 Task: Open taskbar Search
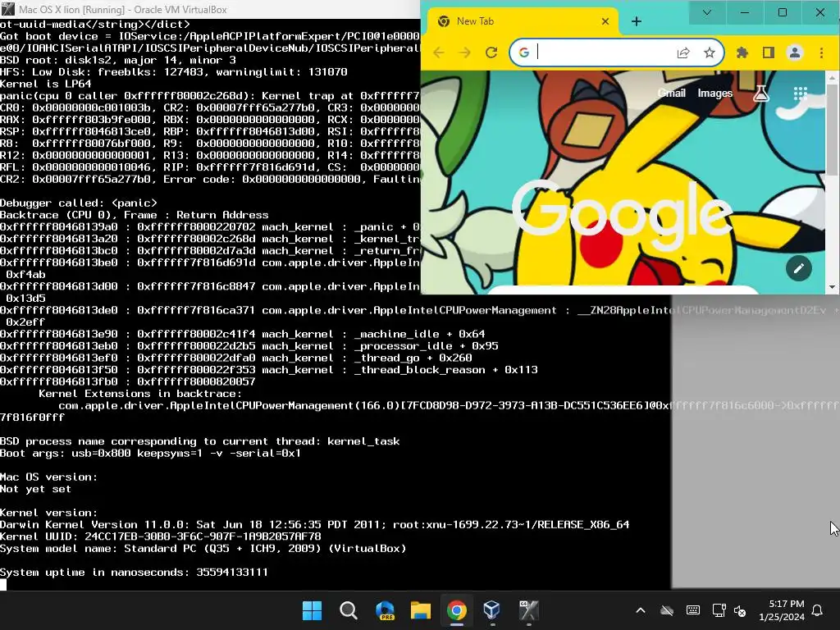coord(348,610)
